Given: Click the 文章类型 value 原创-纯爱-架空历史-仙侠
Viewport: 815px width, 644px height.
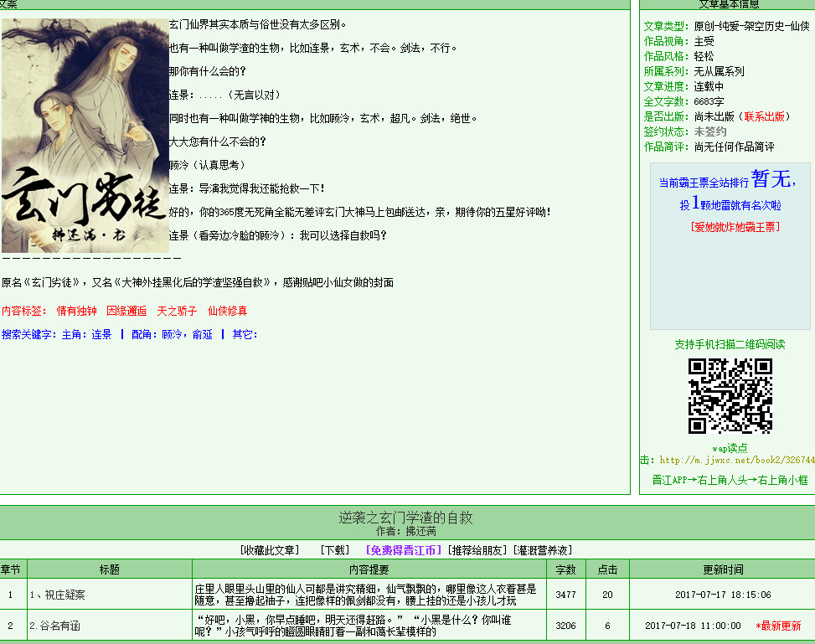Looking at the screenshot, I should (752, 26).
